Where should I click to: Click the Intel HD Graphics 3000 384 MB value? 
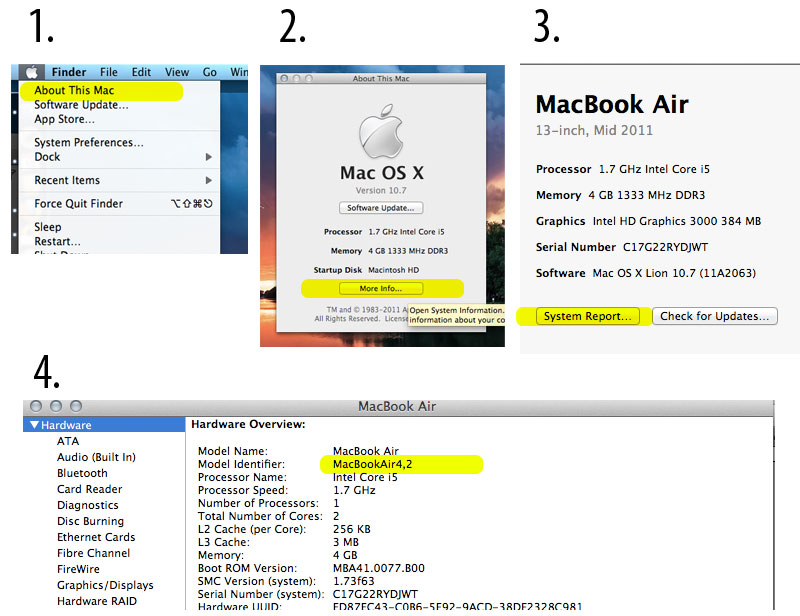click(677, 221)
